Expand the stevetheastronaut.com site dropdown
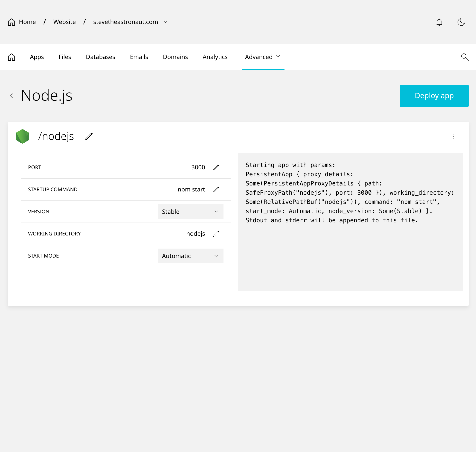Viewport: 476px width, 452px height. coord(165,22)
